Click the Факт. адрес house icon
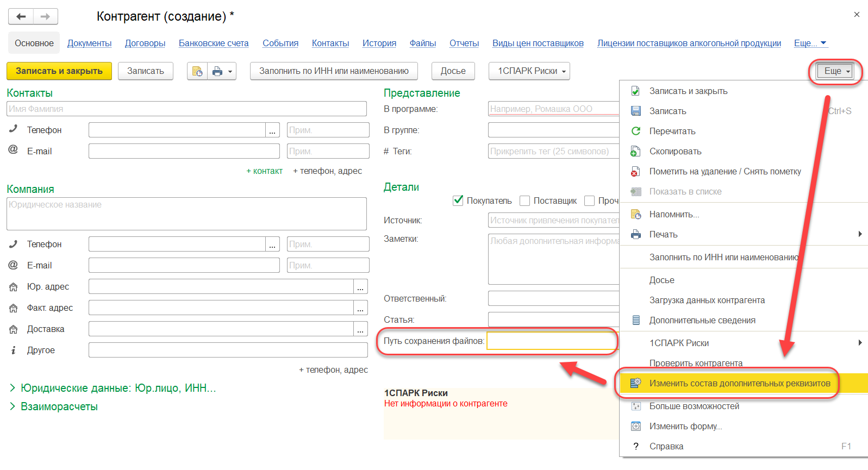The height and width of the screenshot is (470, 868). pyautogui.click(x=13, y=308)
